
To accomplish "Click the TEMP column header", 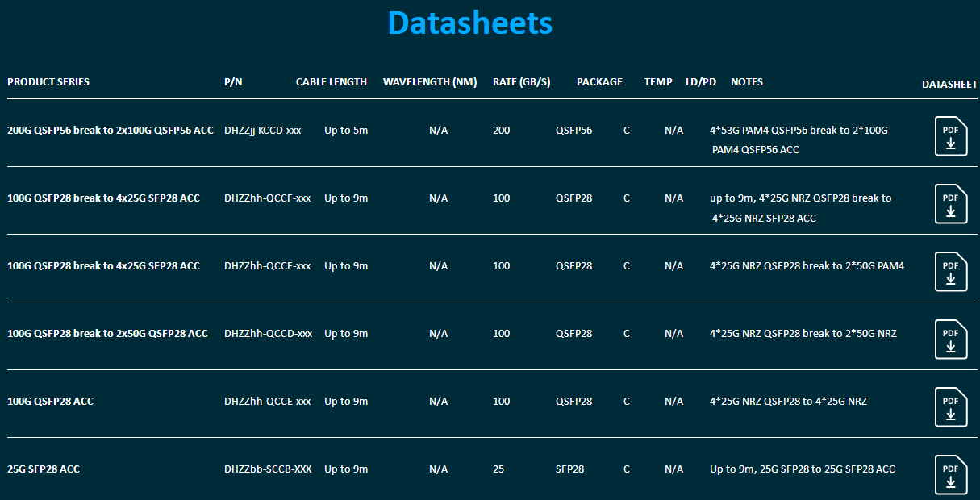I will (658, 82).
